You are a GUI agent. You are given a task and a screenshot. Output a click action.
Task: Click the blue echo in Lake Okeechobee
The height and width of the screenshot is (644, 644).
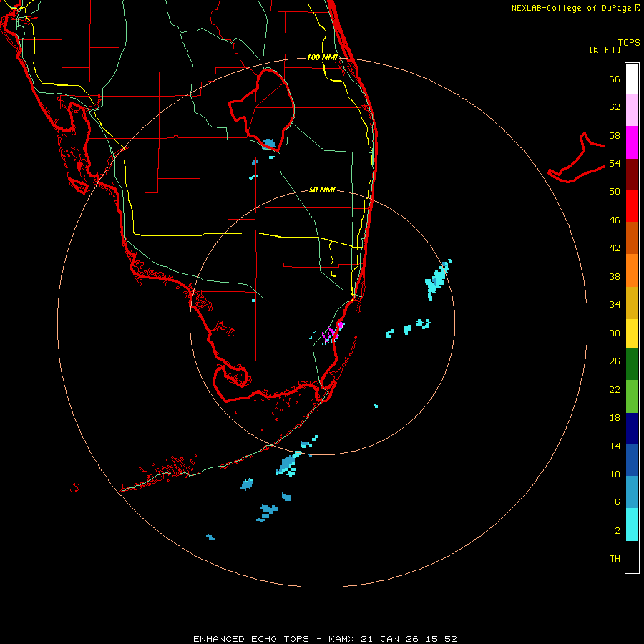269,144
